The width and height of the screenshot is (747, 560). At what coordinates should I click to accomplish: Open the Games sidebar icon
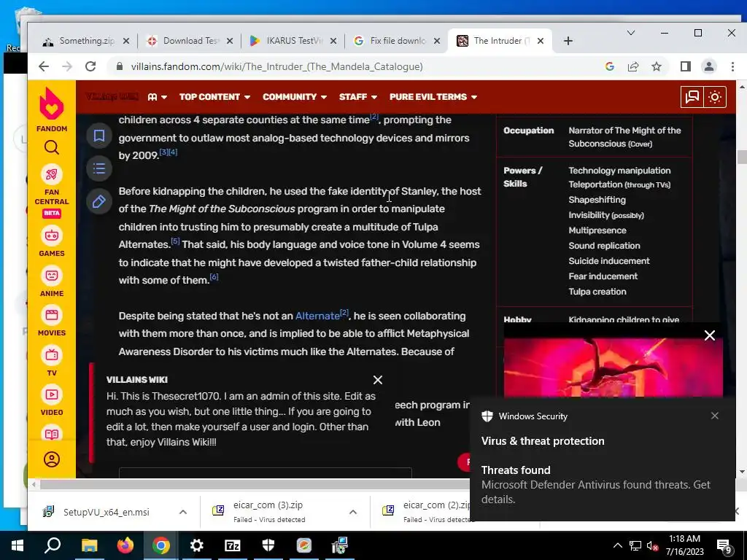52,236
